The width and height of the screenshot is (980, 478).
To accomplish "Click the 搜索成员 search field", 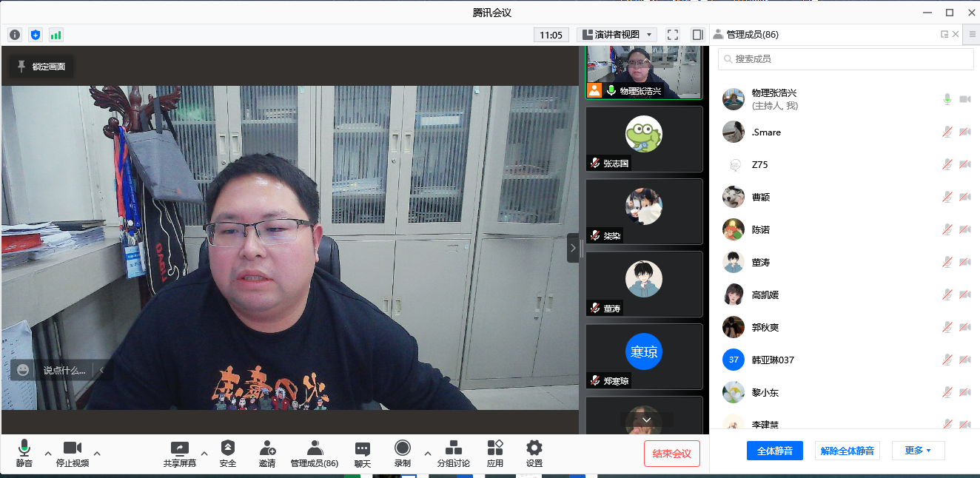I will (845, 59).
